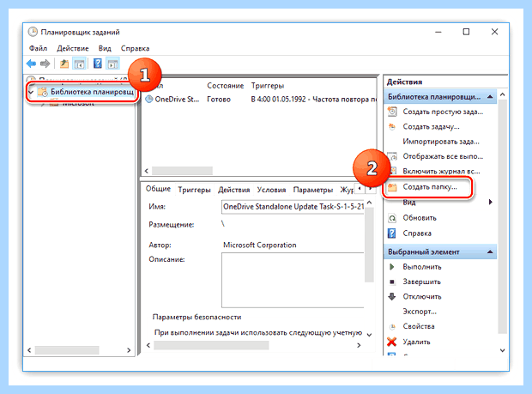Click the Back arrow toolbar icon
Screen dimensions: 532x394
pos(31,64)
